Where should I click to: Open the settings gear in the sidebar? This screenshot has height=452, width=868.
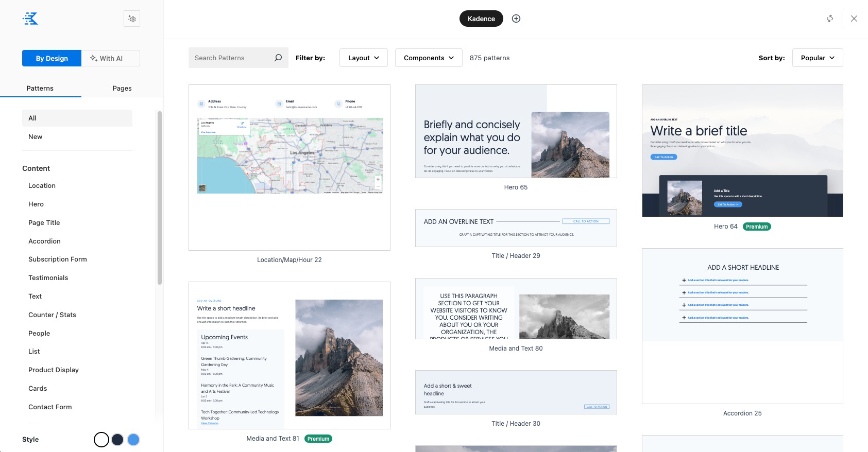[132, 19]
